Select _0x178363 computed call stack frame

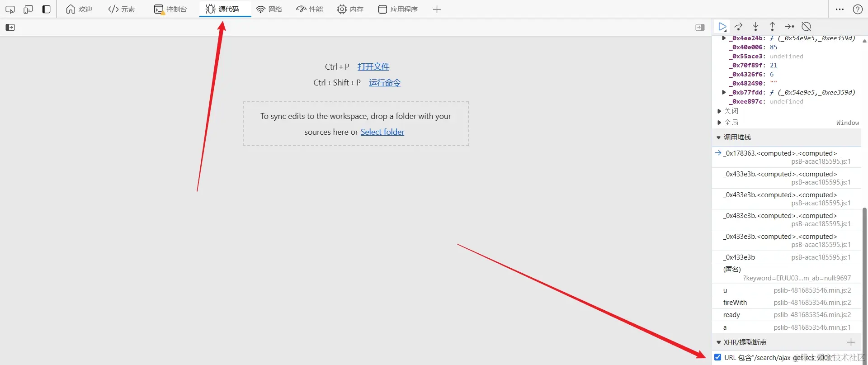tap(786, 157)
